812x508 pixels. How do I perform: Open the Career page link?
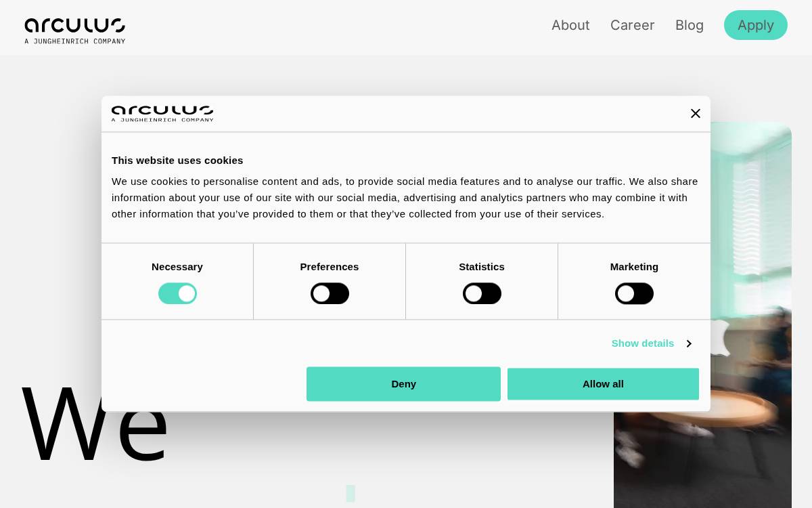(x=633, y=25)
